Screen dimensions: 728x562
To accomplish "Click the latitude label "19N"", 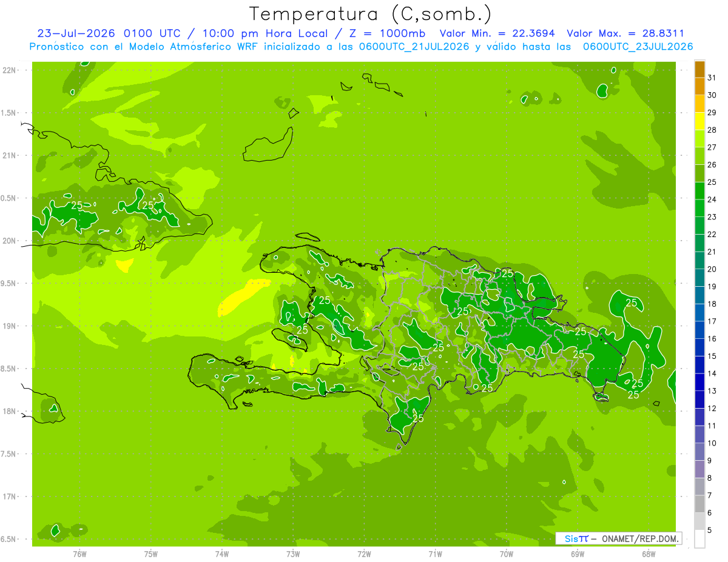I will pos(10,326).
